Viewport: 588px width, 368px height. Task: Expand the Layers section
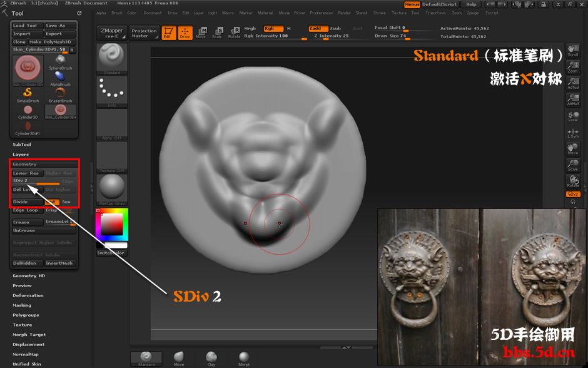click(21, 154)
